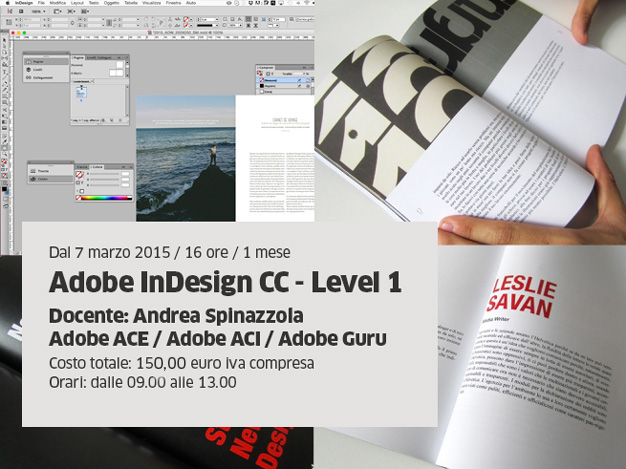
Task: Open the stroke style line dropdown
Action: pos(207,26)
